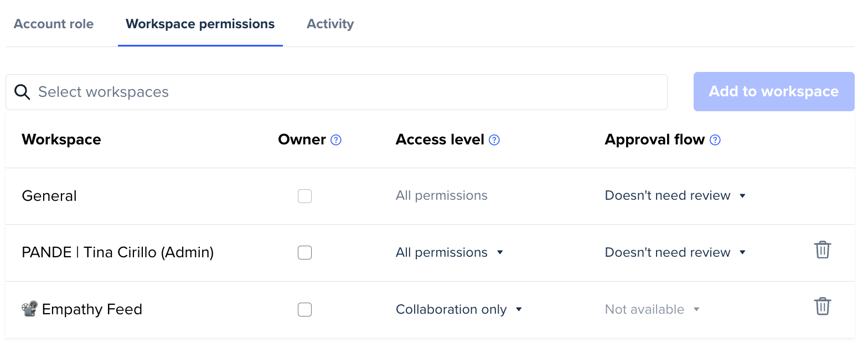Toggle Owner checkbox for General workspace
This screenshot has height=353, width=868.
(x=304, y=196)
